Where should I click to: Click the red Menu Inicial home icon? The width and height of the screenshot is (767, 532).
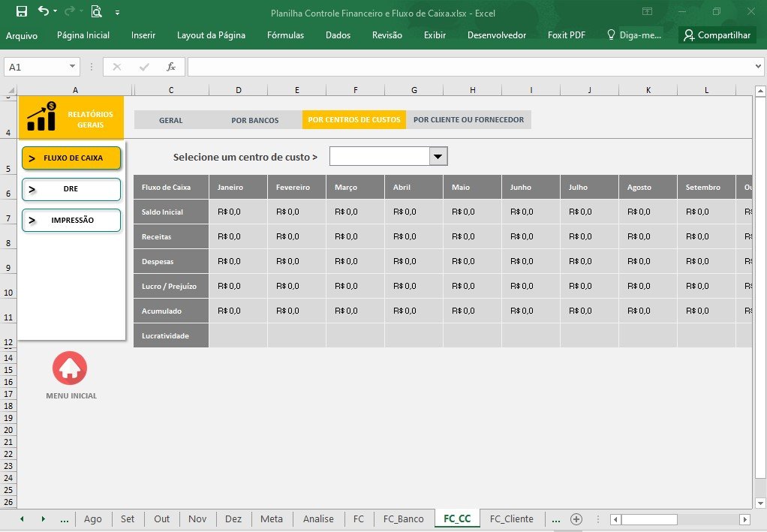click(x=70, y=368)
